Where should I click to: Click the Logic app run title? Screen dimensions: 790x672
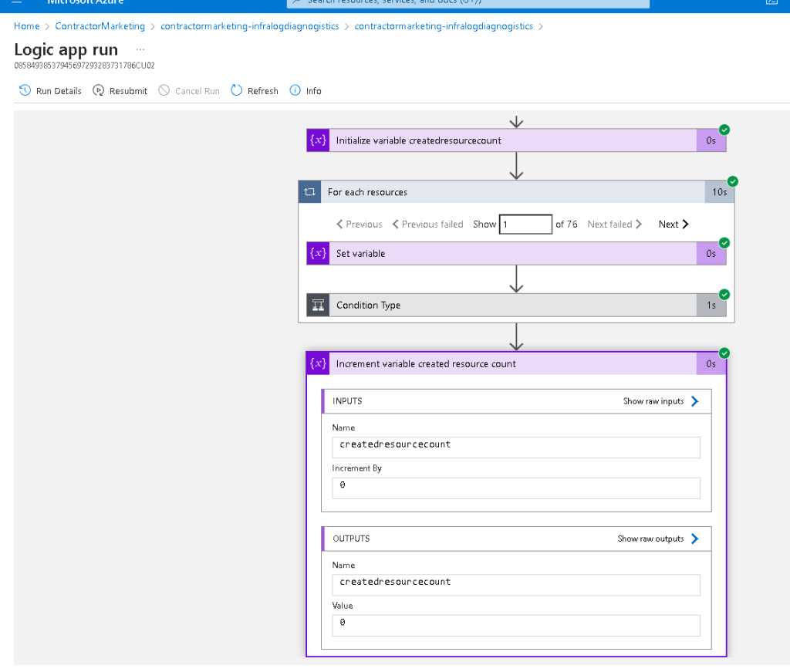click(x=66, y=50)
